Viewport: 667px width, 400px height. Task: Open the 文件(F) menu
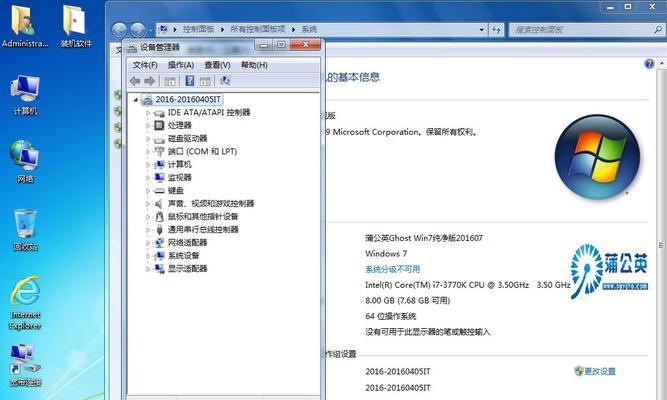(x=145, y=65)
